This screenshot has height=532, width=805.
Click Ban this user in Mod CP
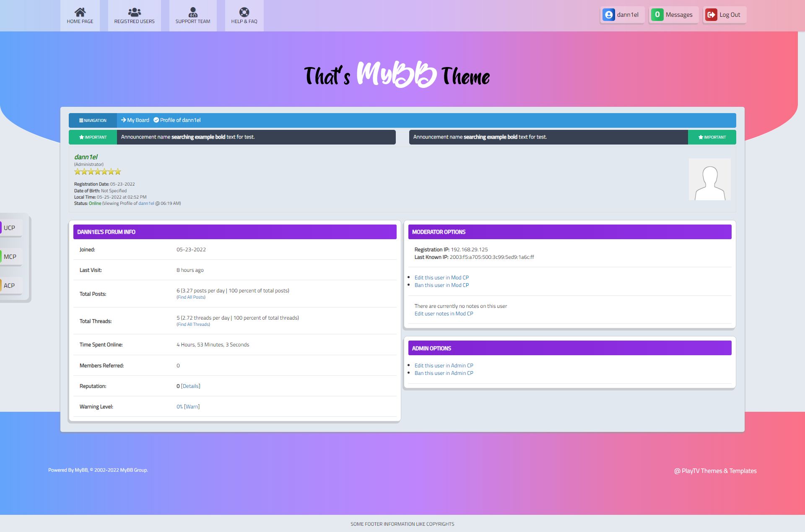[441, 285]
